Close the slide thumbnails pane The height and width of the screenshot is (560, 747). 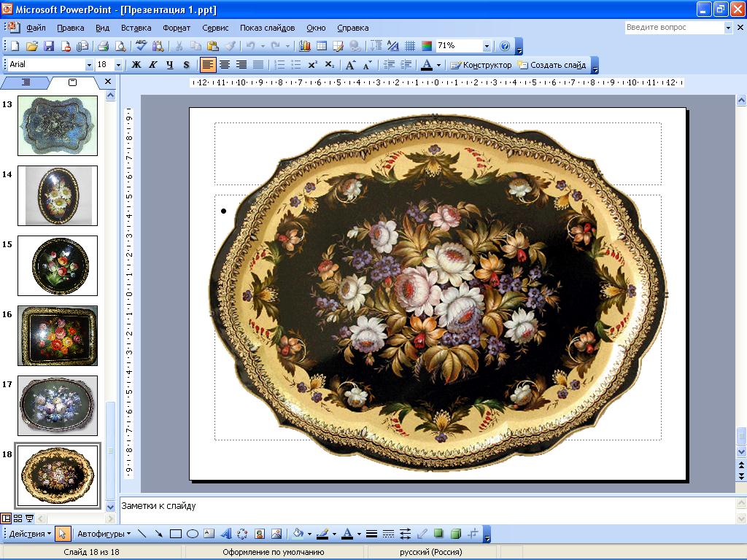click(x=108, y=82)
